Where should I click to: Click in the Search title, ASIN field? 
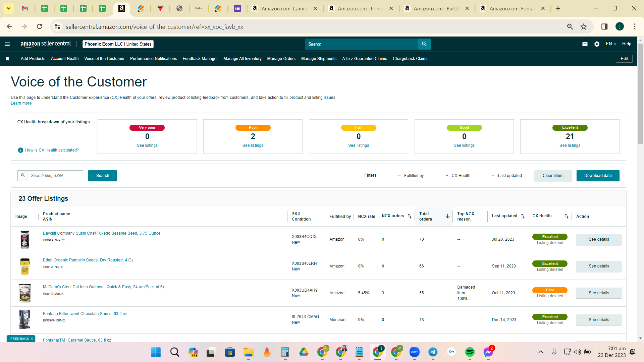click(55, 176)
